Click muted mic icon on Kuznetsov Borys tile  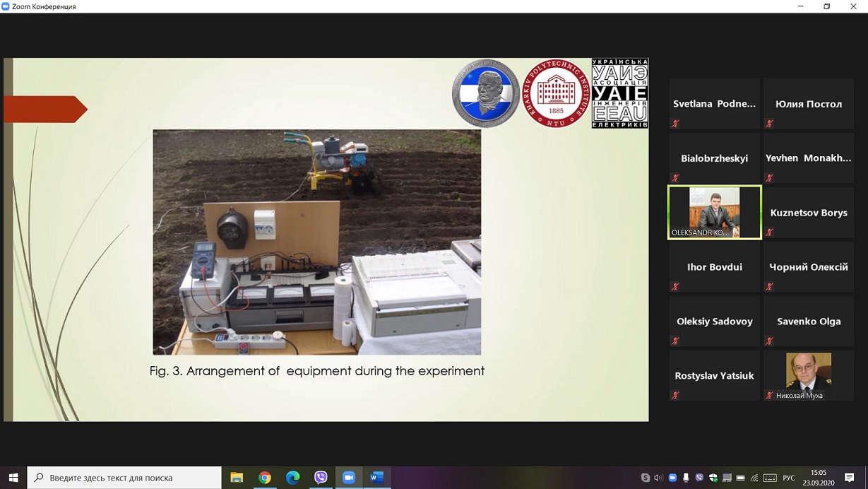(x=770, y=232)
